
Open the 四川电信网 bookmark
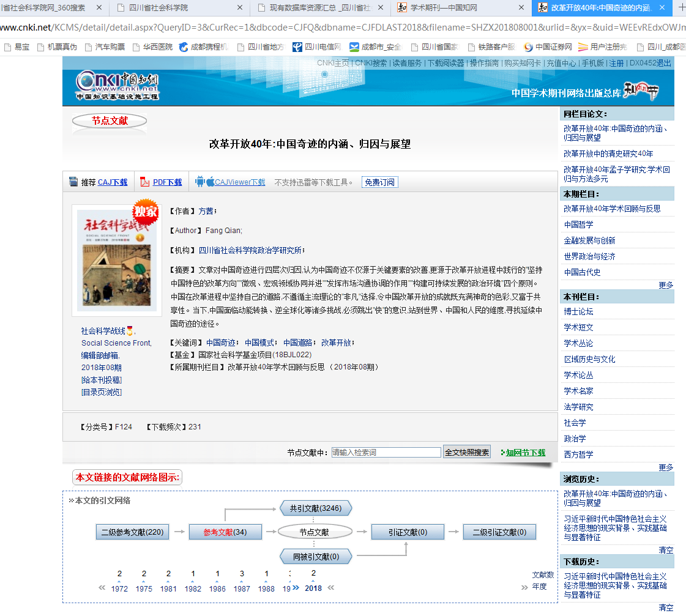point(316,47)
